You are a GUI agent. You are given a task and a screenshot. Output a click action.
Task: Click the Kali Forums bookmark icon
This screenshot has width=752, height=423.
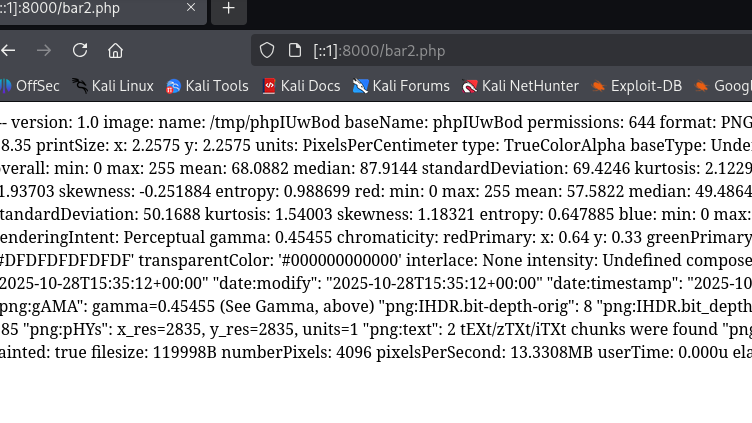point(360,86)
